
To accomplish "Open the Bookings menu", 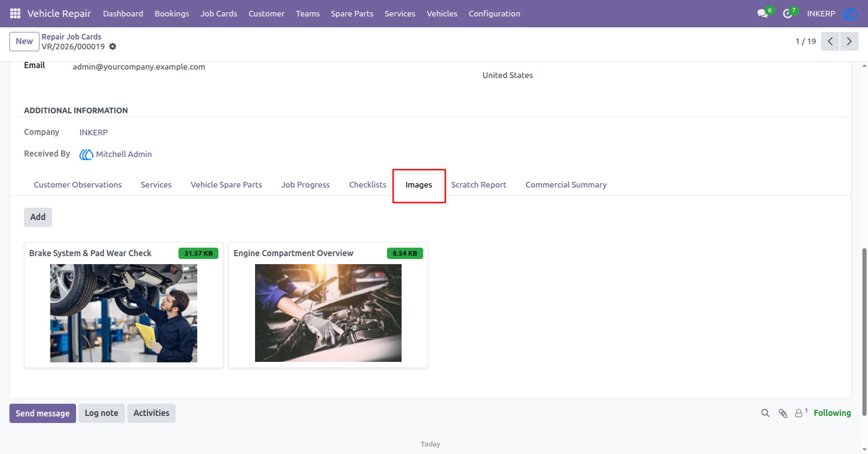I will coord(172,14).
